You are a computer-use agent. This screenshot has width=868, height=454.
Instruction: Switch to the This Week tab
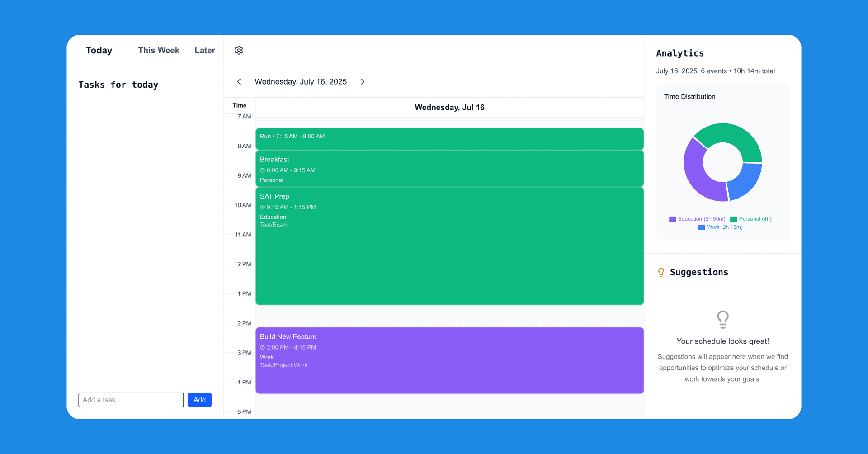click(x=158, y=50)
